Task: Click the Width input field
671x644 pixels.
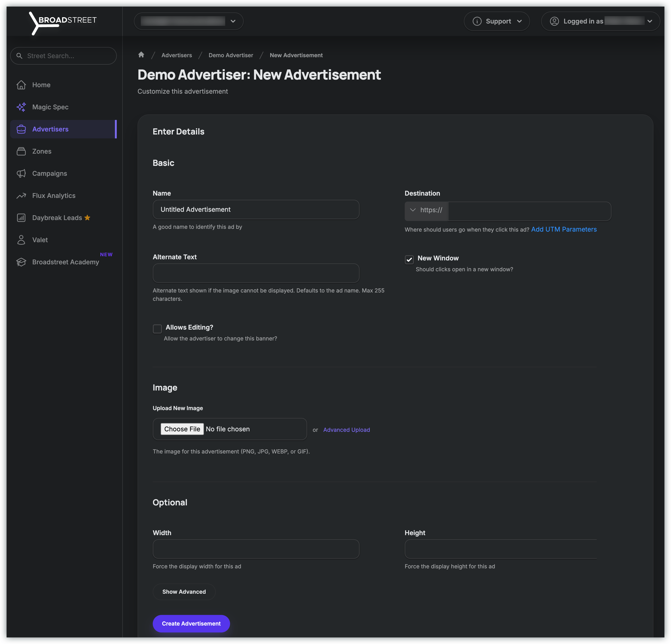Action: tap(256, 549)
